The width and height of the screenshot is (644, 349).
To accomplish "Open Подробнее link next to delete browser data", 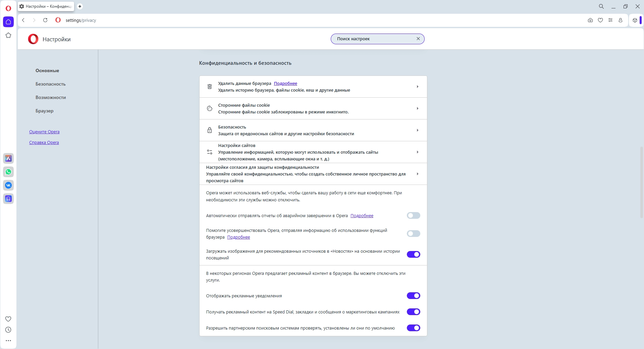I will pyautogui.click(x=285, y=83).
